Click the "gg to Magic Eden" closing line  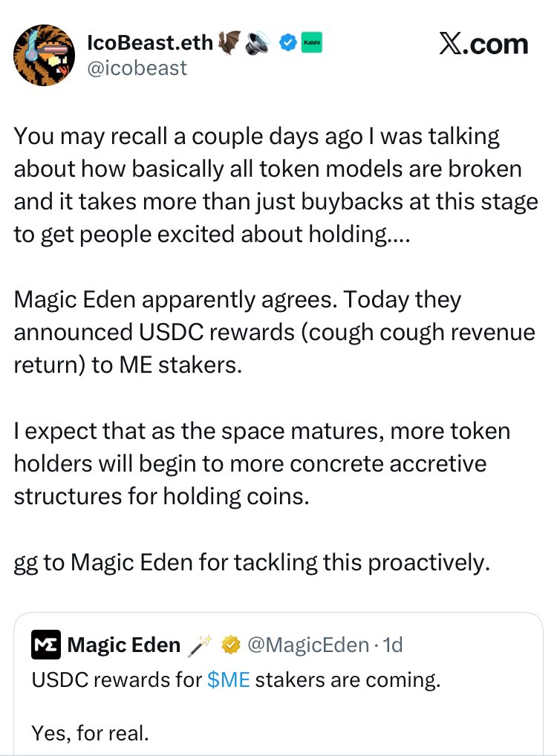click(x=253, y=562)
